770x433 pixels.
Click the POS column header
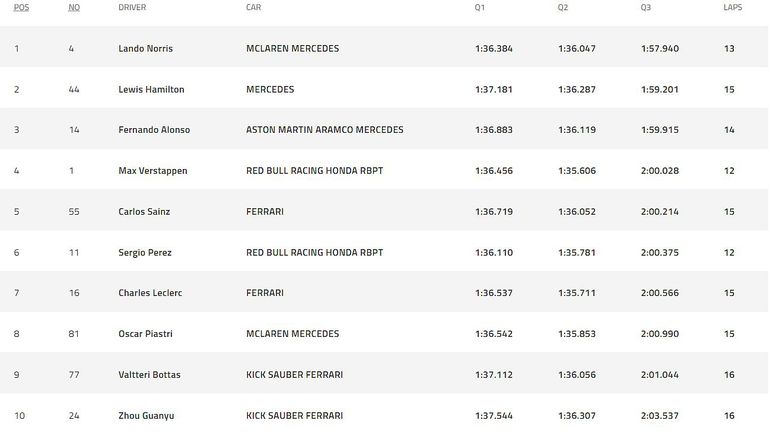[21, 7]
